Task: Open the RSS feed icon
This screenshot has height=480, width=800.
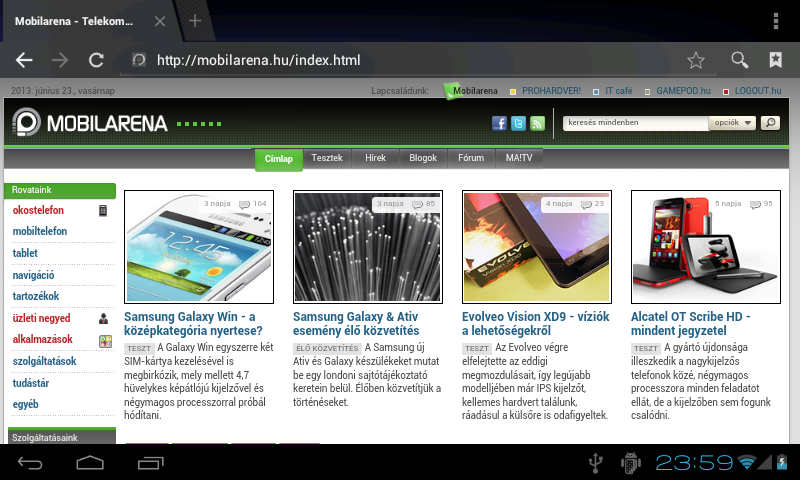Action: pyautogui.click(x=537, y=123)
